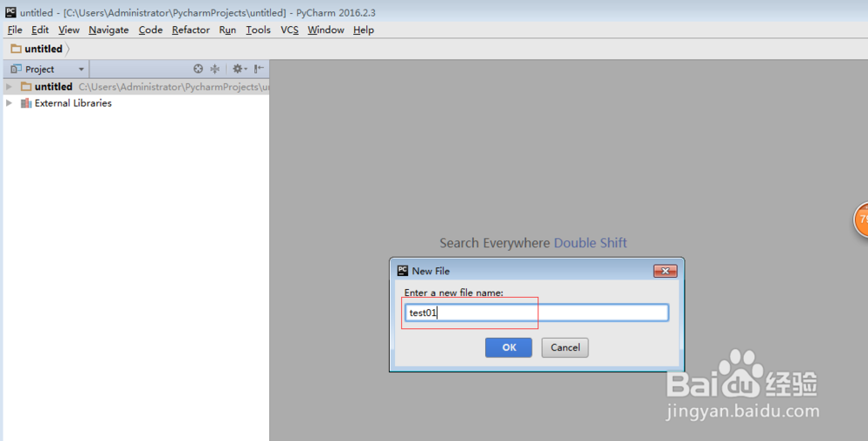Open the View menu
Image resolution: width=868 pixels, height=441 pixels.
point(69,30)
